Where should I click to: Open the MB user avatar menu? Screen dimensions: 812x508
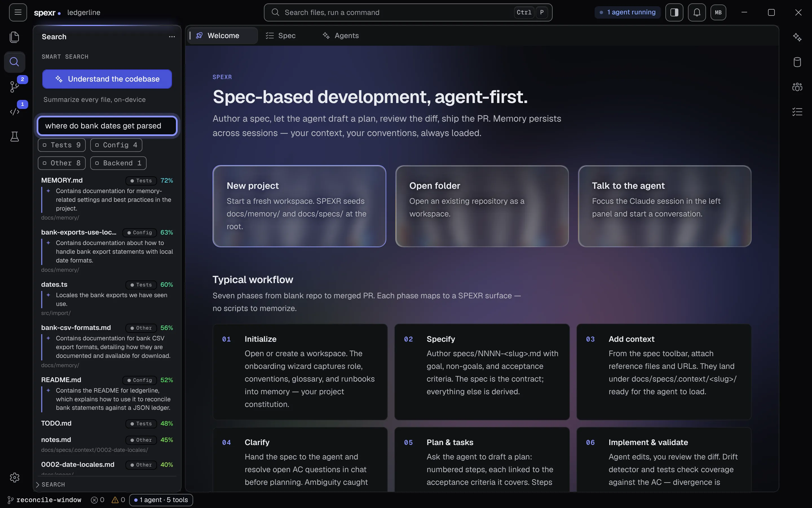pyautogui.click(x=718, y=12)
